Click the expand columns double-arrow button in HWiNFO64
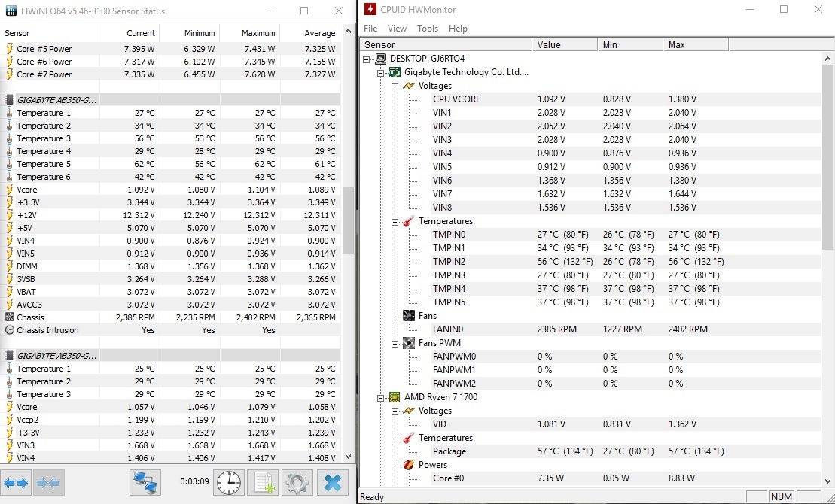Image resolution: width=835 pixels, height=504 pixels. pyautogui.click(x=16, y=483)
